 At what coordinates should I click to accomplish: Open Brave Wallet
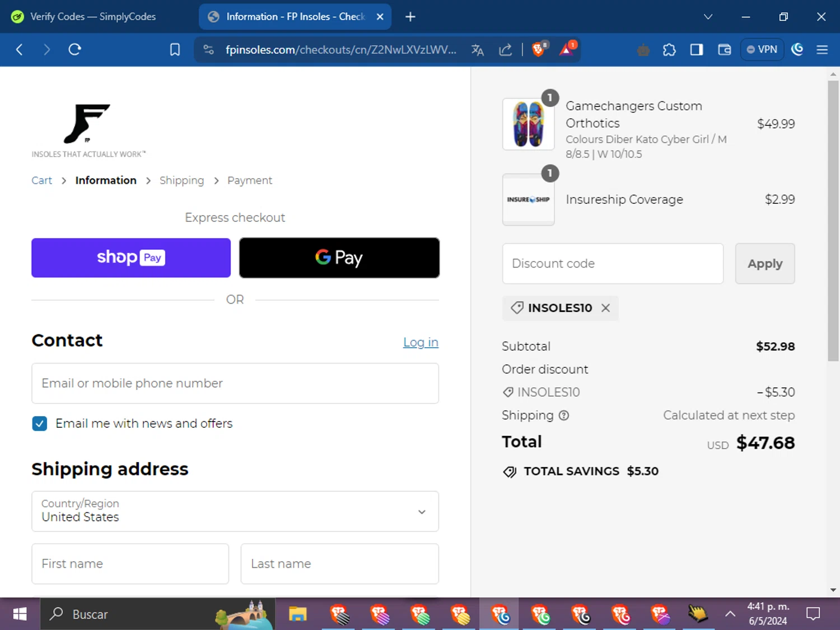pyautogui.click(x=725, y=50)
